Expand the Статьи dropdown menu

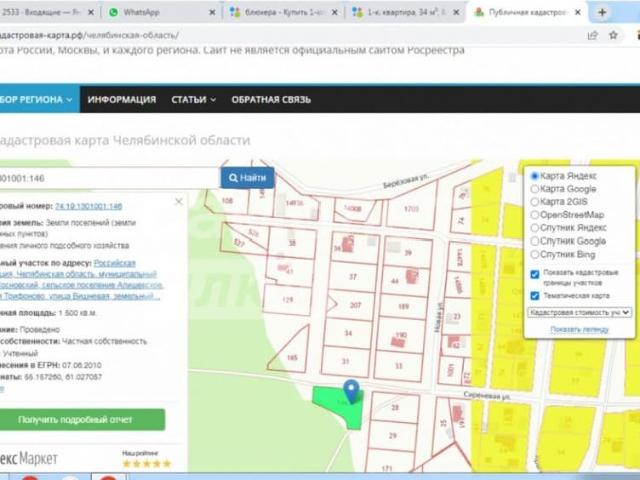pyautogui.click(x=193, y=100)
